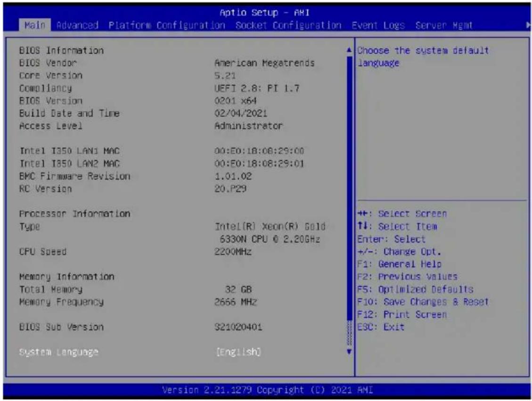This screenshot has width=532, height=401.
Task: Open the Server Mgmt tab
Action: [444, 25]
